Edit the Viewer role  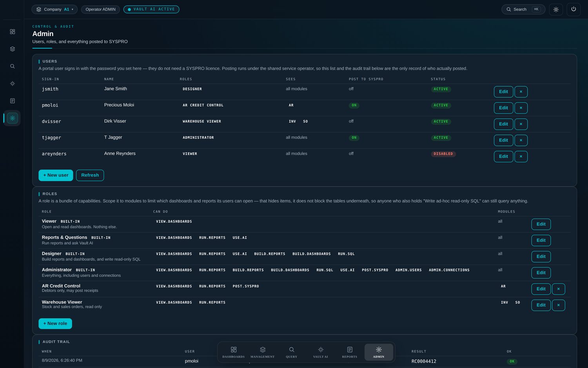click(541, 224)
